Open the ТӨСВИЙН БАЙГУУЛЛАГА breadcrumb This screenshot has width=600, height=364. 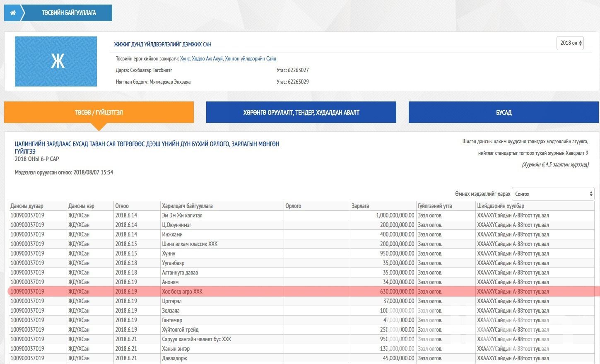pyautogui.click(x=69, y=13)
